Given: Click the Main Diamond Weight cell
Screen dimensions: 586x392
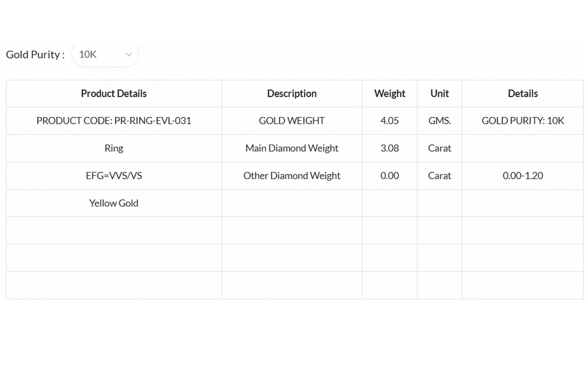Looking at the screenshot, I should 292,148.
